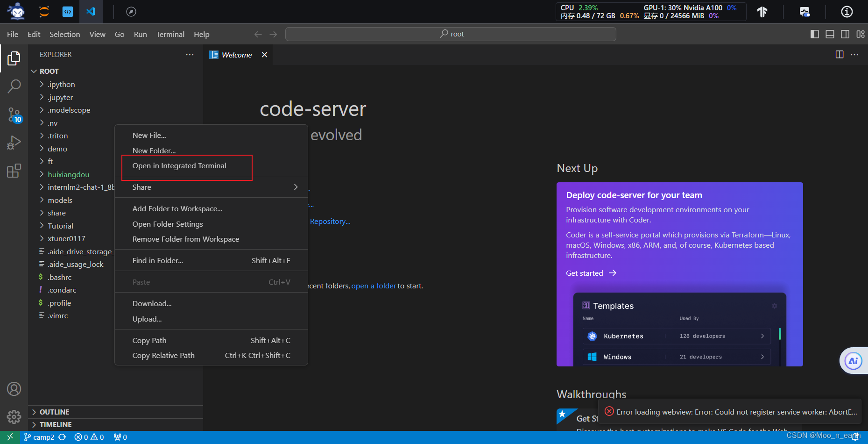Click the open a folder link
Screen dimensions: 868x444
[374, 286]
